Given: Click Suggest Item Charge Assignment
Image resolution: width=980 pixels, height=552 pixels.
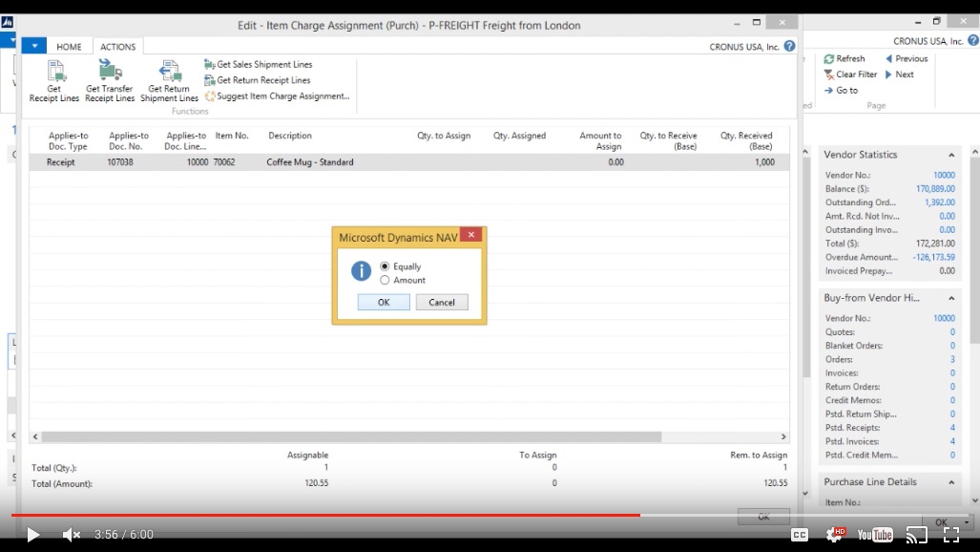Looking at the screenshot, I should click(277, 96).
